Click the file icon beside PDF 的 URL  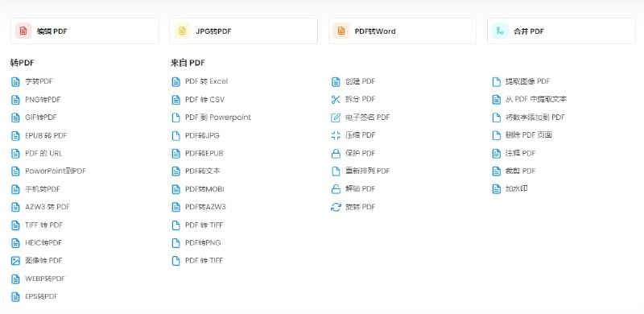[x=15, y=153]
